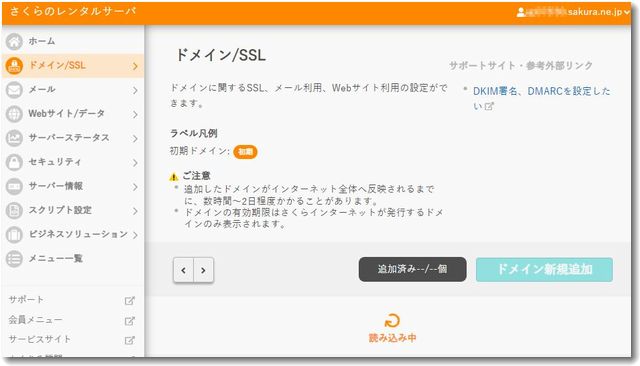
Task: Open the sakura.ne.jp account dropdown
Action: click(x=573, y=12)
